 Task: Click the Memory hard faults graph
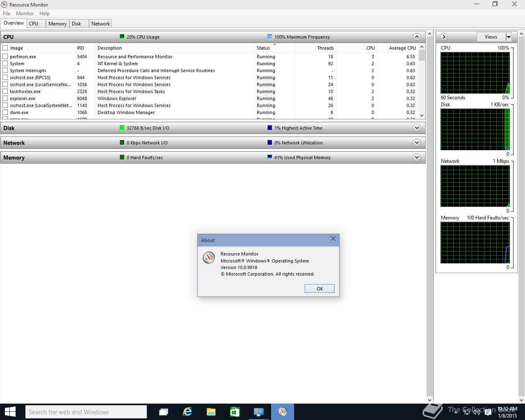(475, 242)
